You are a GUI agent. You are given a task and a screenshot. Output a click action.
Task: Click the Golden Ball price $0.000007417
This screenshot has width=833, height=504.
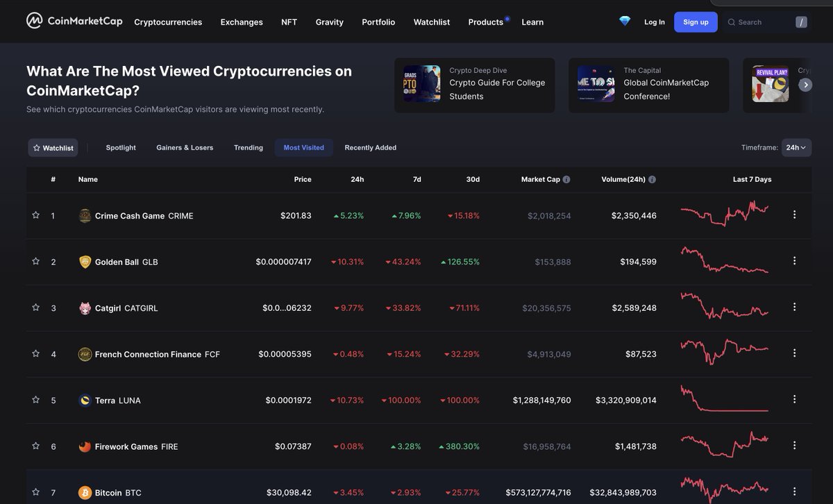[x=284, y=262]
